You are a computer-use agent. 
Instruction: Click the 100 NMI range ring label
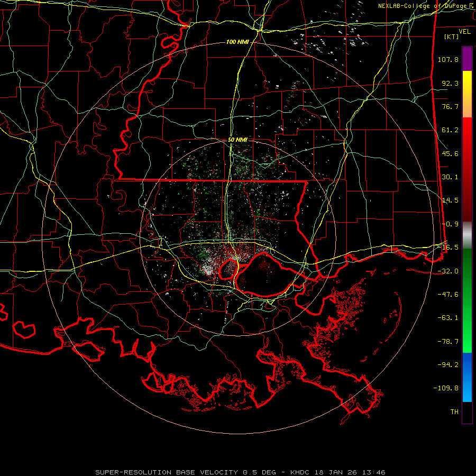(237, 42)
